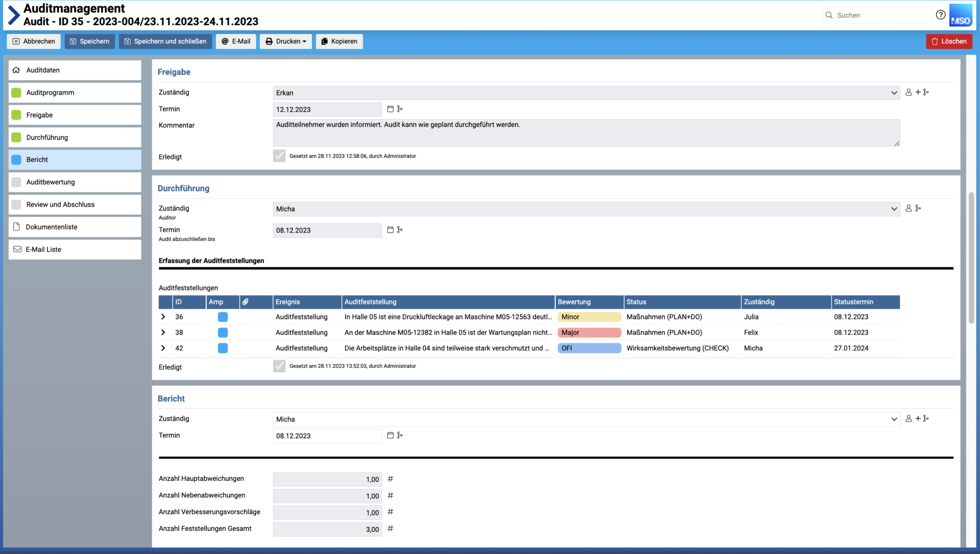
Task: Open the calendar picker for the Freigabe Termin
Action: [x=390, y=109]
